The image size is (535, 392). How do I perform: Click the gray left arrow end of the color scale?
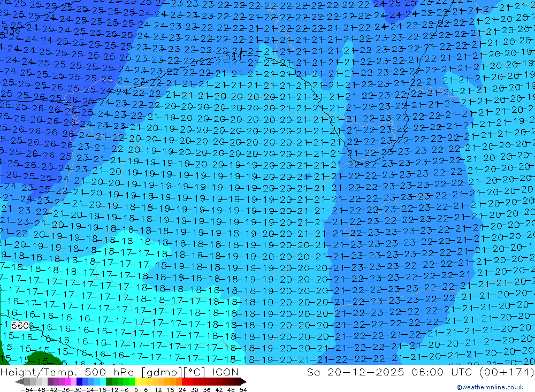tap(19, 381)
